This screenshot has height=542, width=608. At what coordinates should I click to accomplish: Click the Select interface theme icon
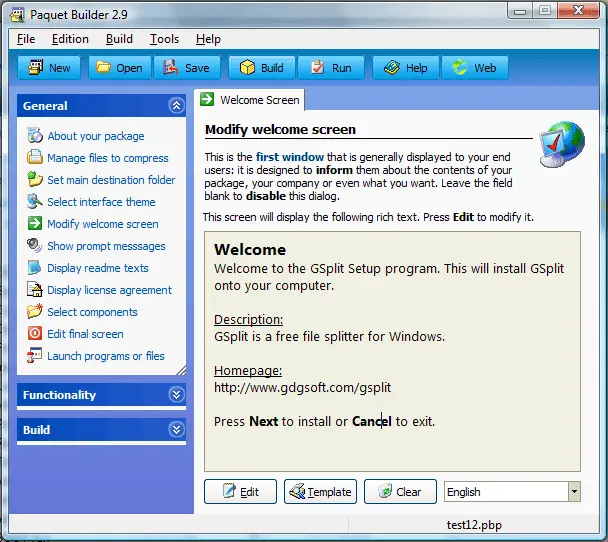coord(35,202)
